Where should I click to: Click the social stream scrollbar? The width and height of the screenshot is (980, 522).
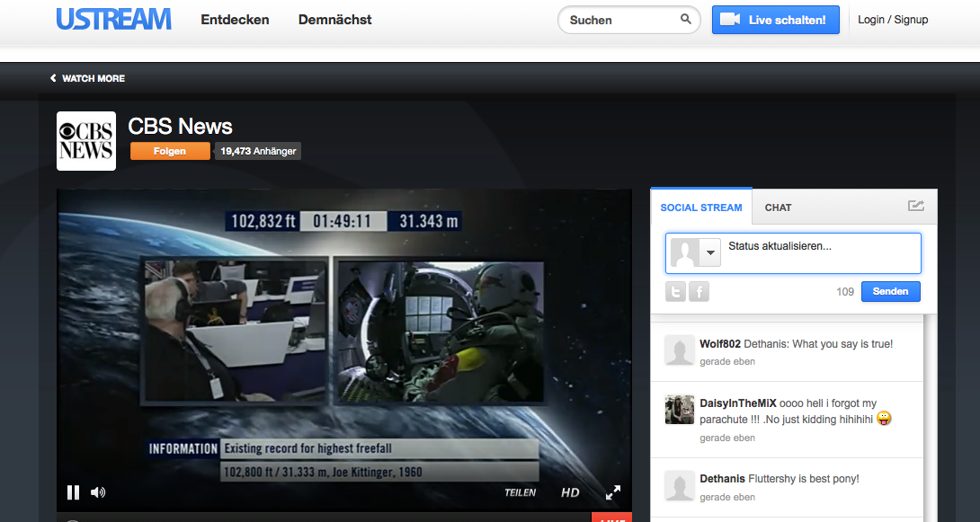[930, 418]
